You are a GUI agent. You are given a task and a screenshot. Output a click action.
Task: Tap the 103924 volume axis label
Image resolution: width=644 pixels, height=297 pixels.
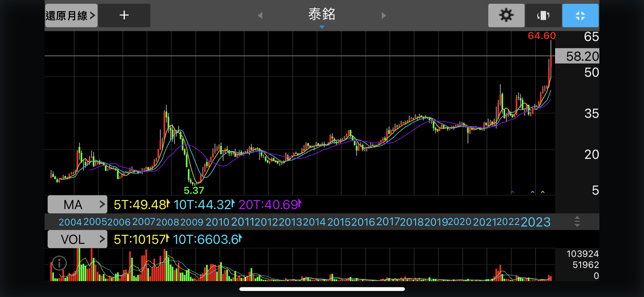coord(583,254)
